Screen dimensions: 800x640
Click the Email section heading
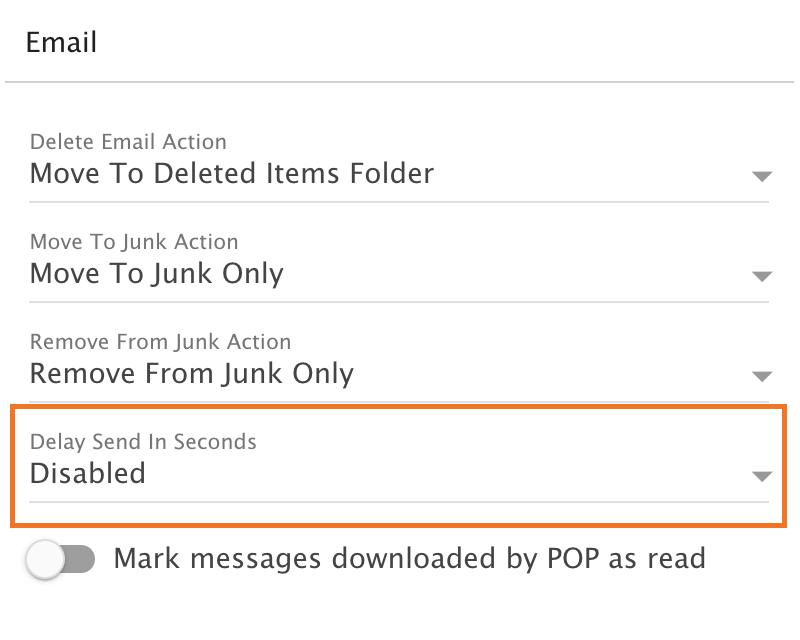[x=62, y=43]
